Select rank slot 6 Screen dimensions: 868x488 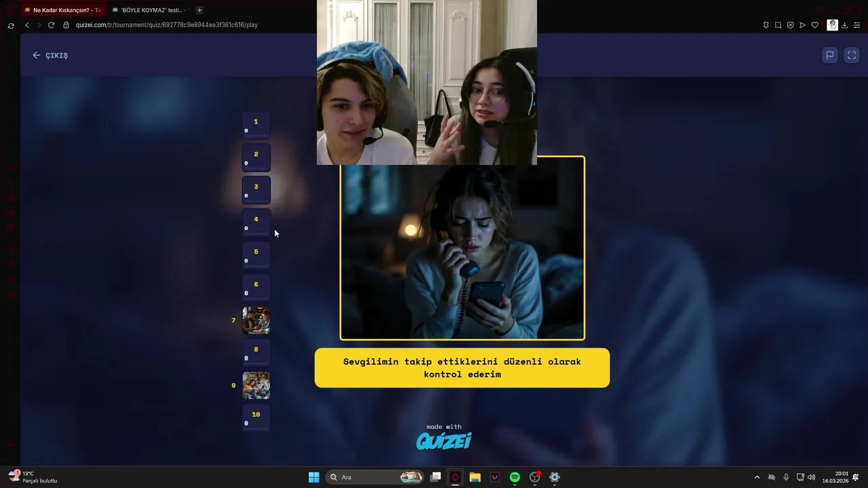point(256,287)
